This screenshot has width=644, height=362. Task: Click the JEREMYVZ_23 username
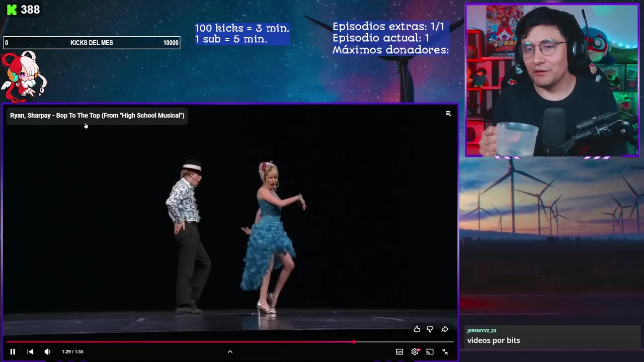coord(481,330)
